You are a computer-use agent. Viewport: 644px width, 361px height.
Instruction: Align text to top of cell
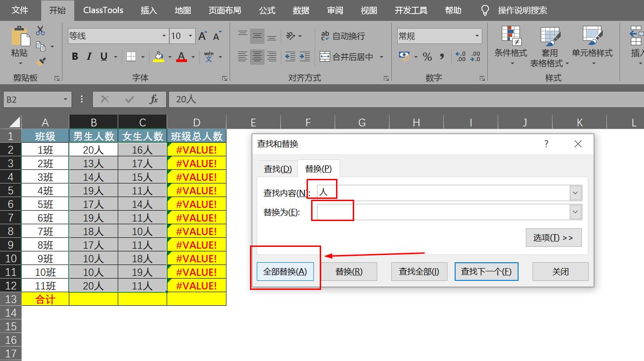[x=243, y=35]
